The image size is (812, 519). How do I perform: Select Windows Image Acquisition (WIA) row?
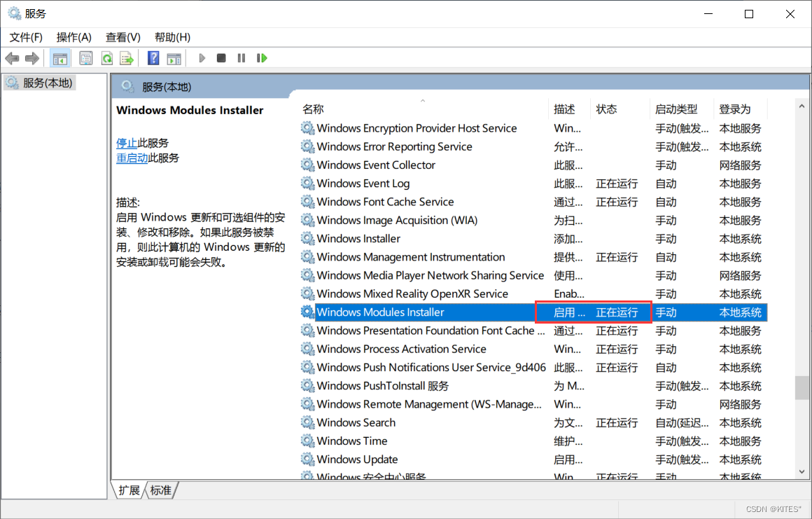point(533,220)
